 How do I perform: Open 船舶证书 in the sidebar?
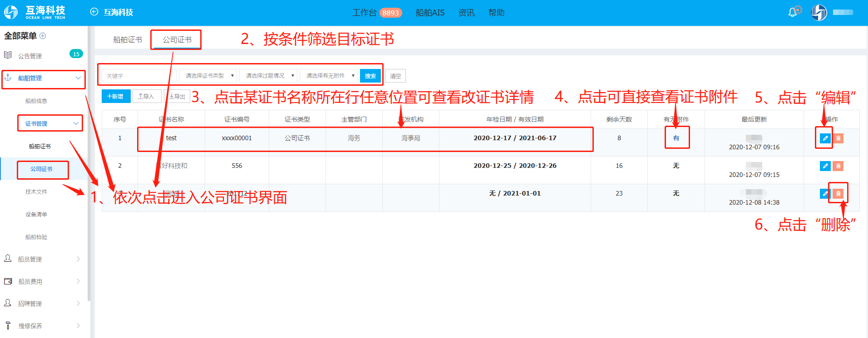(40, 146)
